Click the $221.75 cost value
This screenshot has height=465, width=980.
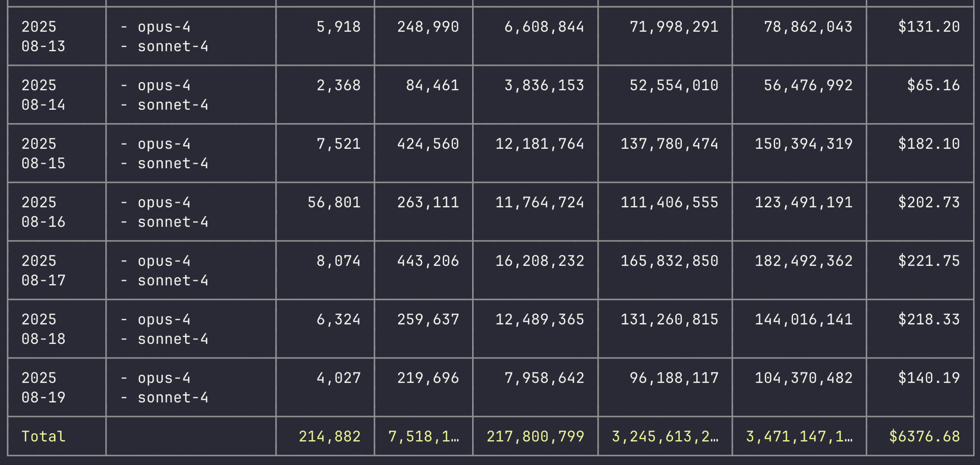point(929,261)
